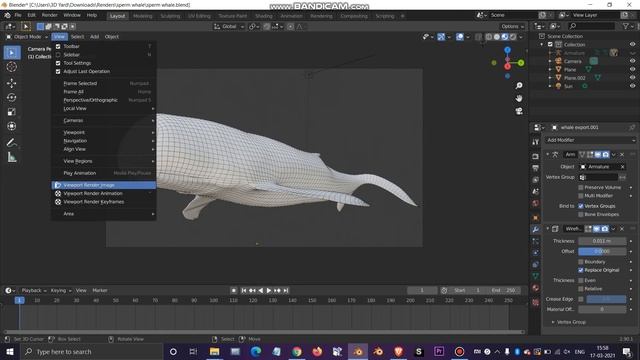Image resolution: width=640 pixels, height=360 pixels.
Task: Click the Sun light icon in outliner
Action: [x=558, y=86]
